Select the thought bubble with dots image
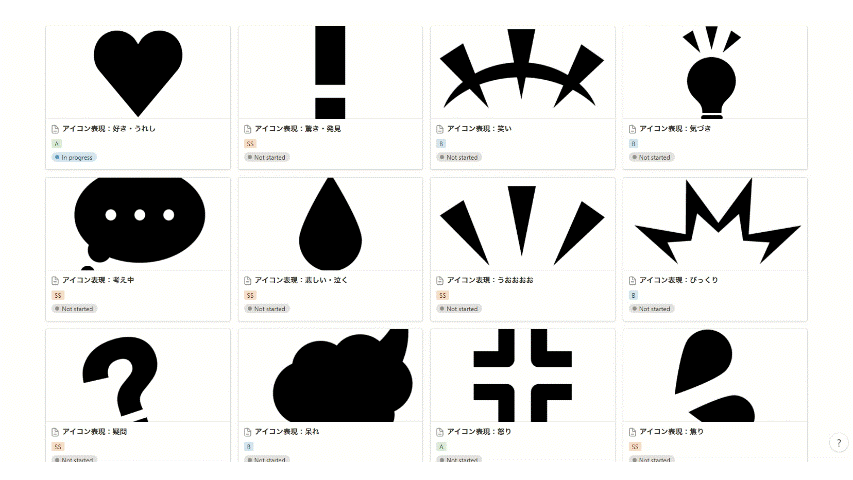 coord(138,224)
